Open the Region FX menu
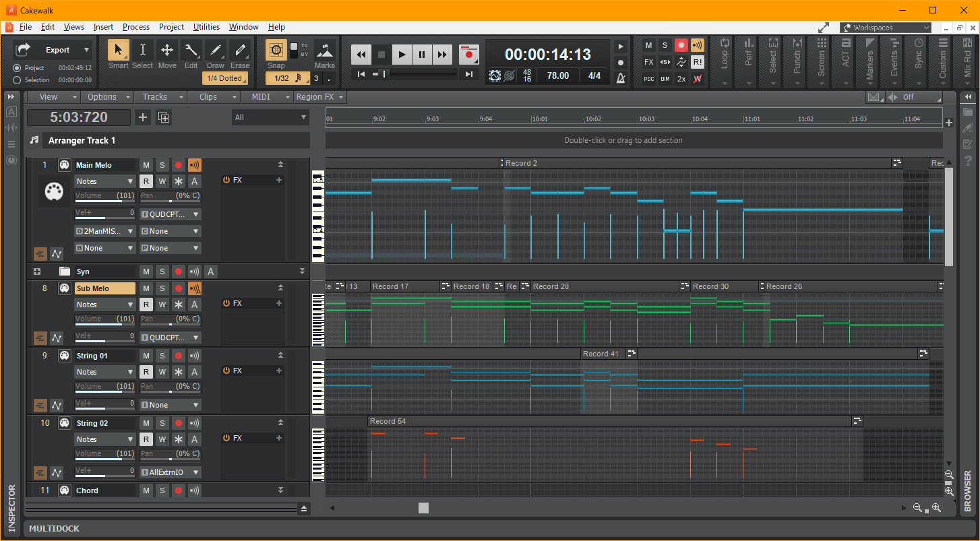 [320, 97]
